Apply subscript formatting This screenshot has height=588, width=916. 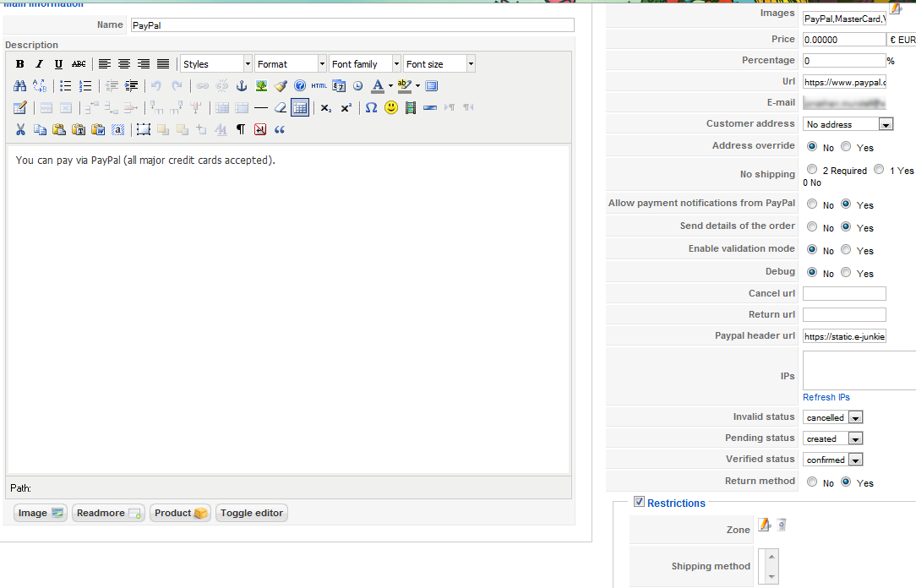click(326, 108)
